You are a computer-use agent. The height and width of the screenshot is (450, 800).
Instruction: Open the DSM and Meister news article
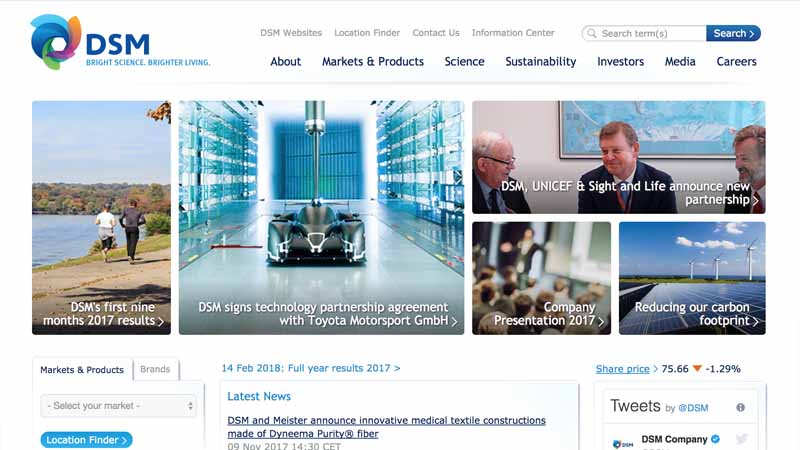[386, 427]
